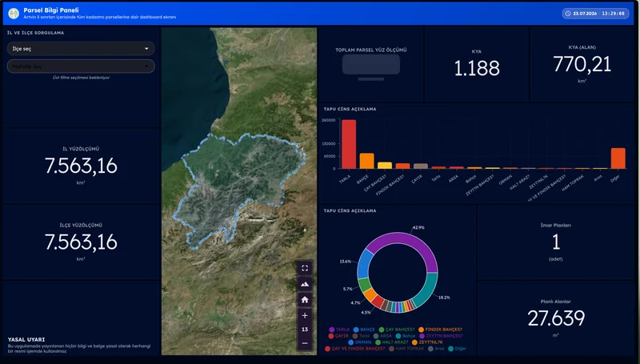
Task: Click the İL YÜZÖLÇÜMÜ value 7.563,16
Action: click(81, 166)
